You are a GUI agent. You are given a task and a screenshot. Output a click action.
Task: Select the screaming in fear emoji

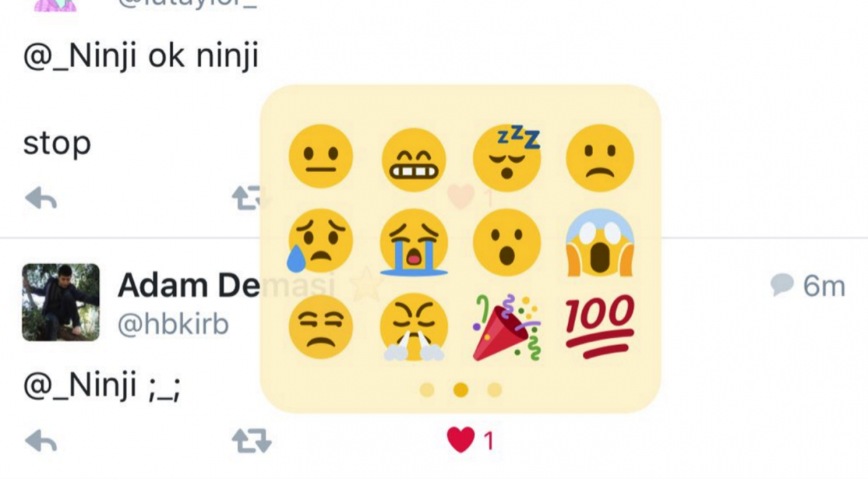point(600,242)
